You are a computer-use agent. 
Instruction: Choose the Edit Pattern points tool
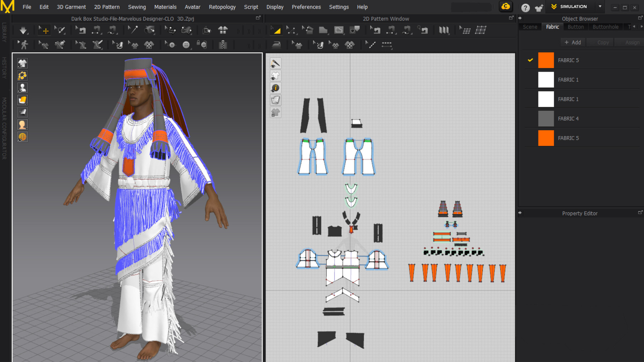point(291,30)
